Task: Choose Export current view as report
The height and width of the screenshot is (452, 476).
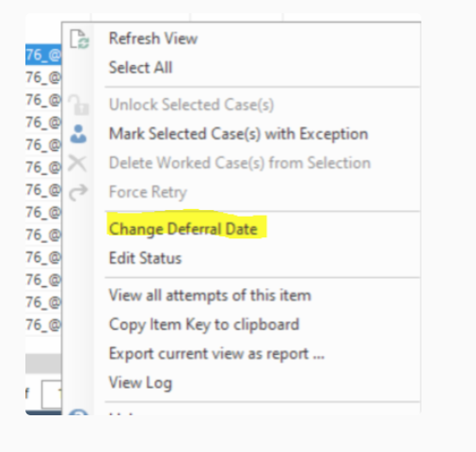Action: (x=216, y=354)
